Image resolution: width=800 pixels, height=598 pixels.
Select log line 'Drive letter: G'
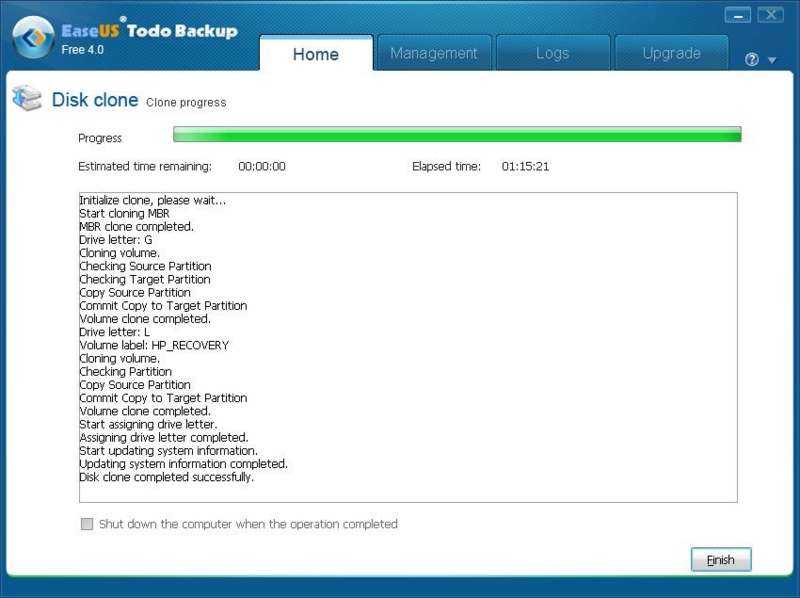click(116, 240)
